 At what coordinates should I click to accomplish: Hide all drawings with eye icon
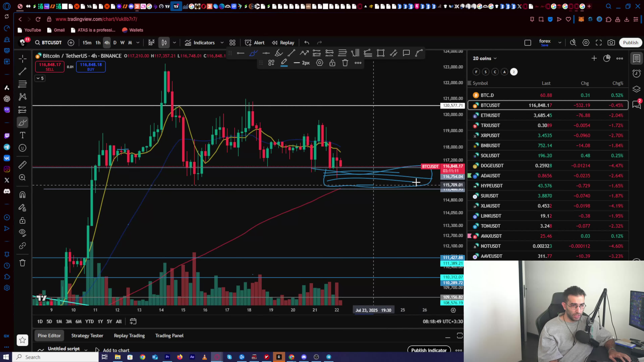pyautogui.click(x=22, y=233)
